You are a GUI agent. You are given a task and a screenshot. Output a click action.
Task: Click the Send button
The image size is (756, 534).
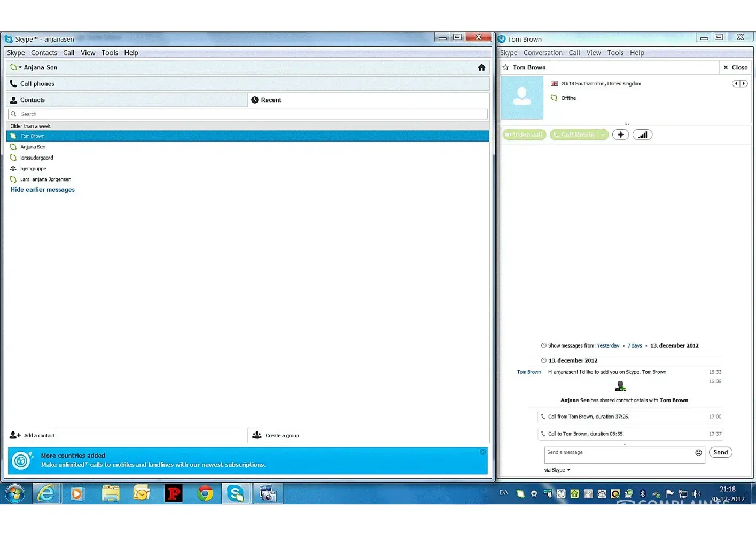721,452
